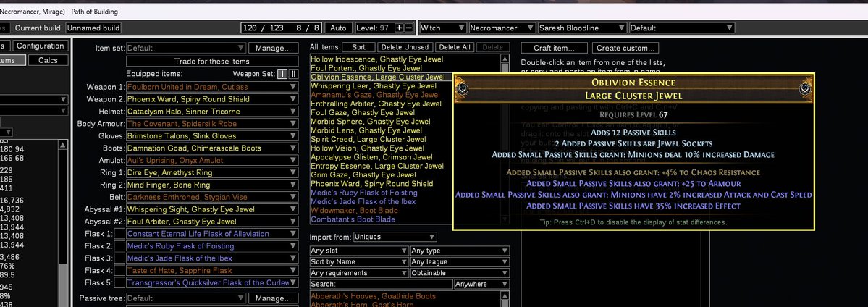Click Manage button next to Item set

click(x=273, y=49)
